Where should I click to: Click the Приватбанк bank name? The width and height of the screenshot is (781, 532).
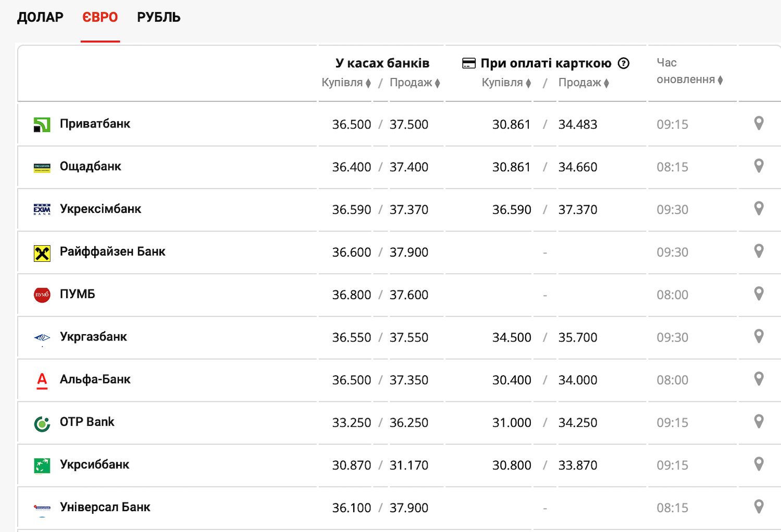pos(95,124)
